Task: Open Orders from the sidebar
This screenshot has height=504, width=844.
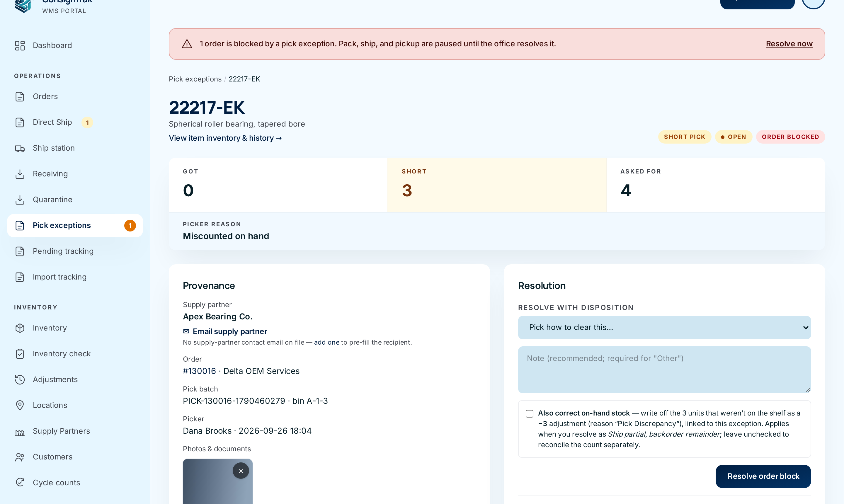Action: 75,96
